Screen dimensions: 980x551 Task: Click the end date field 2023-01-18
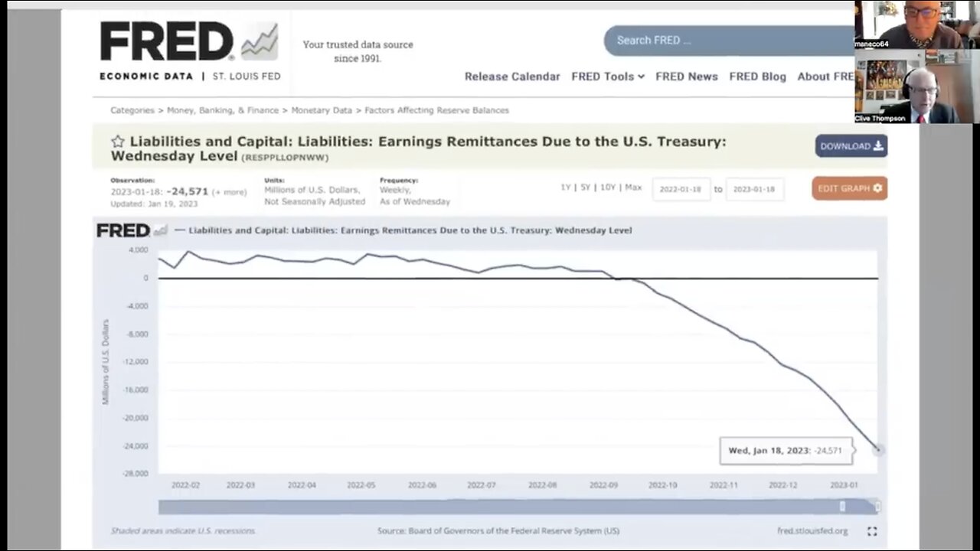pyautogui.click(x=754, y=189)
